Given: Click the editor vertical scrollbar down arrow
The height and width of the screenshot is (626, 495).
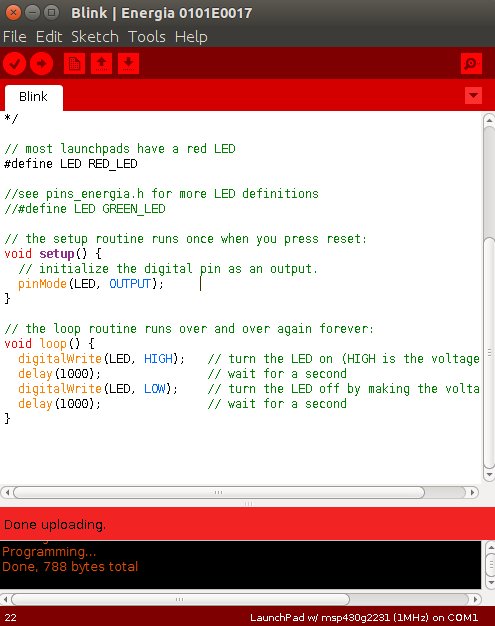Looking at the screenshot, I should (x=489, y=475).
